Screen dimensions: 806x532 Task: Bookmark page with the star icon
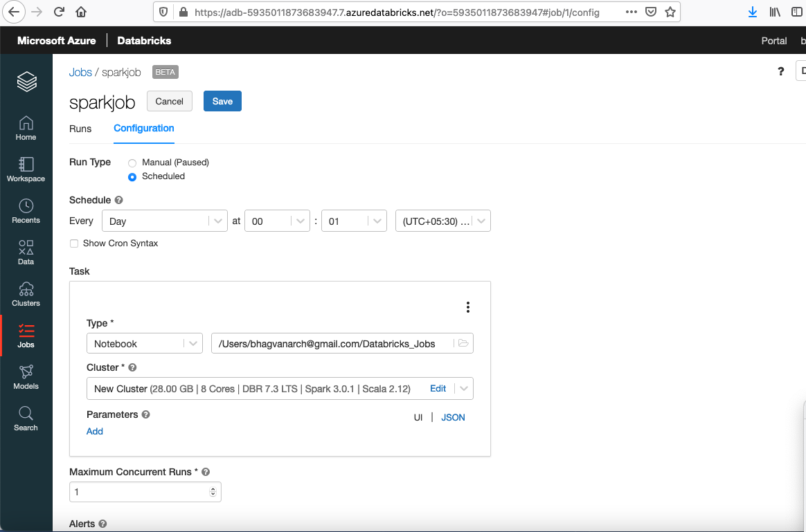coord(670,12)
